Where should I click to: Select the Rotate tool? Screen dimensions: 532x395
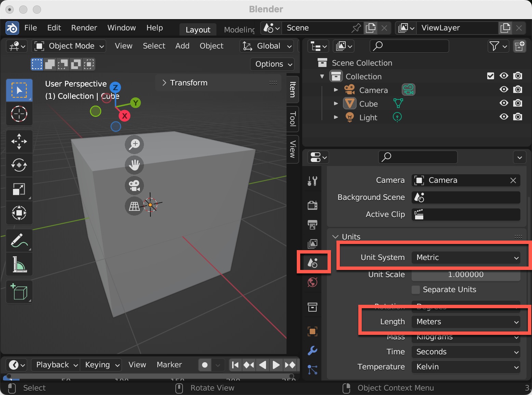tap(19, 165)
